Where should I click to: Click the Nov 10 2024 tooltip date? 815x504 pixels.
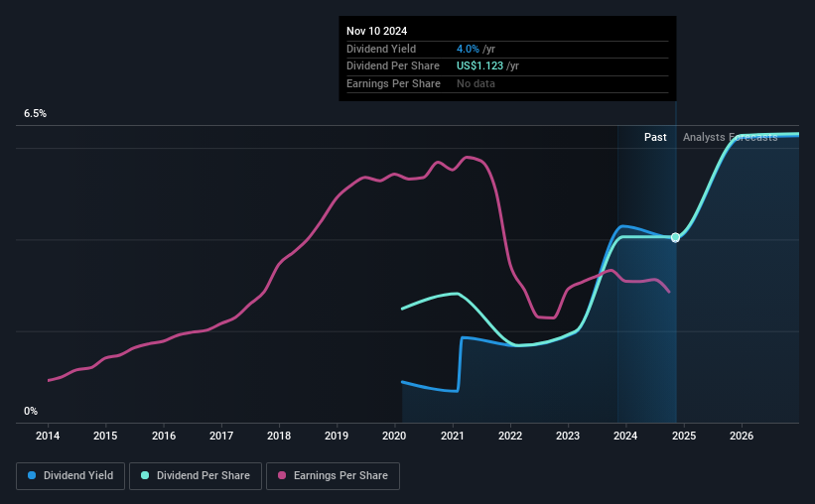coord(377,31)
